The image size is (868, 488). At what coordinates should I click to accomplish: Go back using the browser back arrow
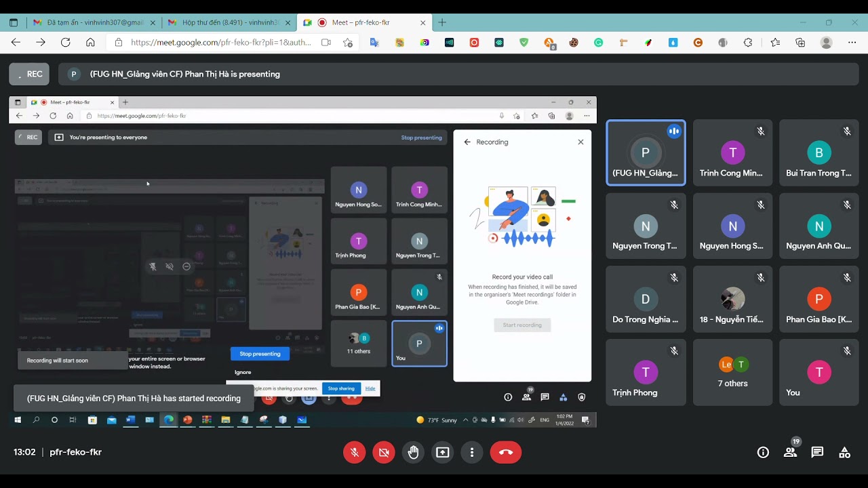(x=16, y=42)
